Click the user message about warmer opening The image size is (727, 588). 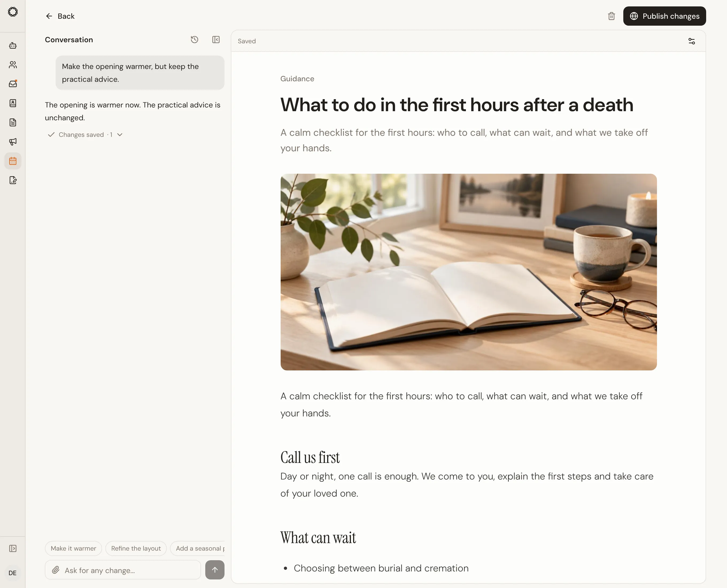pyautogui.click(x=140, y=73)
